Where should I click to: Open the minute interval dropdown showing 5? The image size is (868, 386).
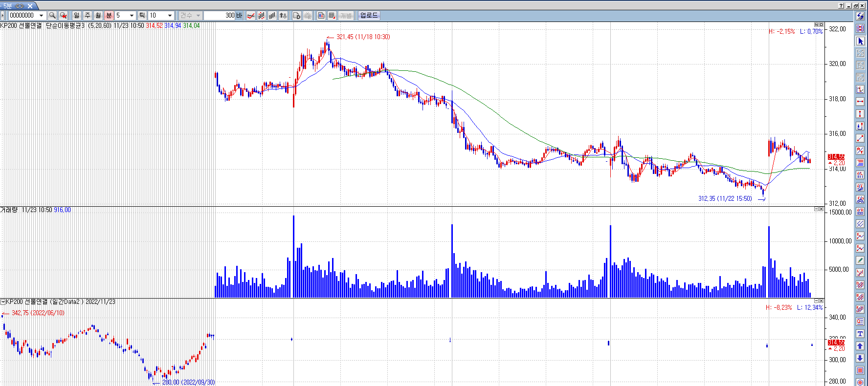pos(132,16)
